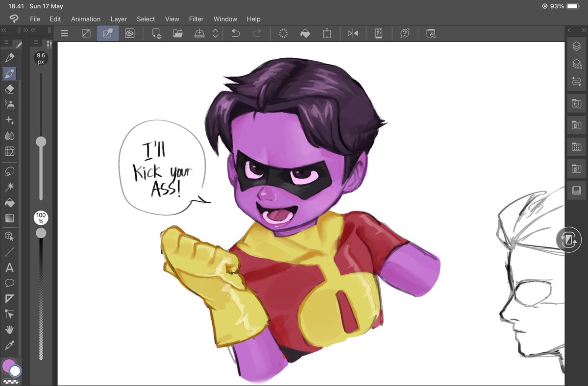Select the Decoration sparkle tool
Screen dimensions: 588x386
[9, 120]
